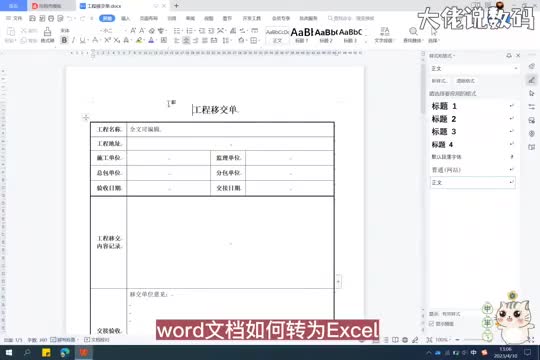Click the text highlight color icon
This screenshot has height=360, width=540.
pyautogui.click(x=139, y=40)
